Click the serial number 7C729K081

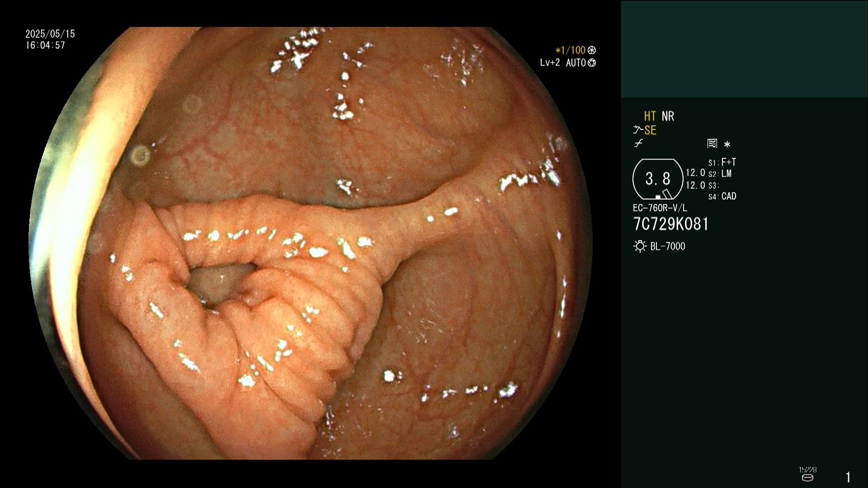click(671, 224)
